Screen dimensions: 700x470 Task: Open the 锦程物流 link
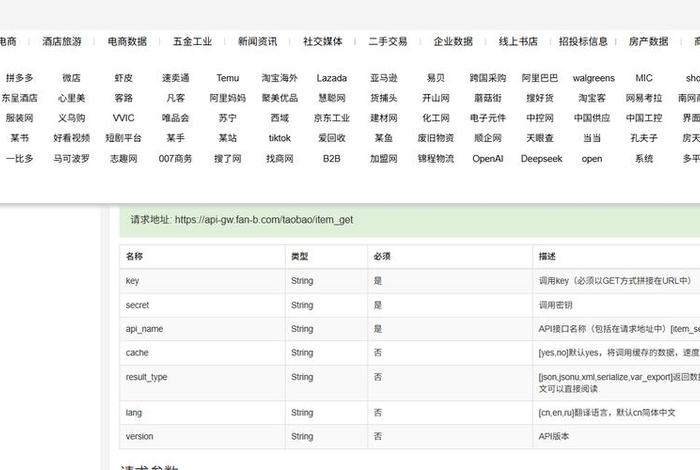click(436, 158)
